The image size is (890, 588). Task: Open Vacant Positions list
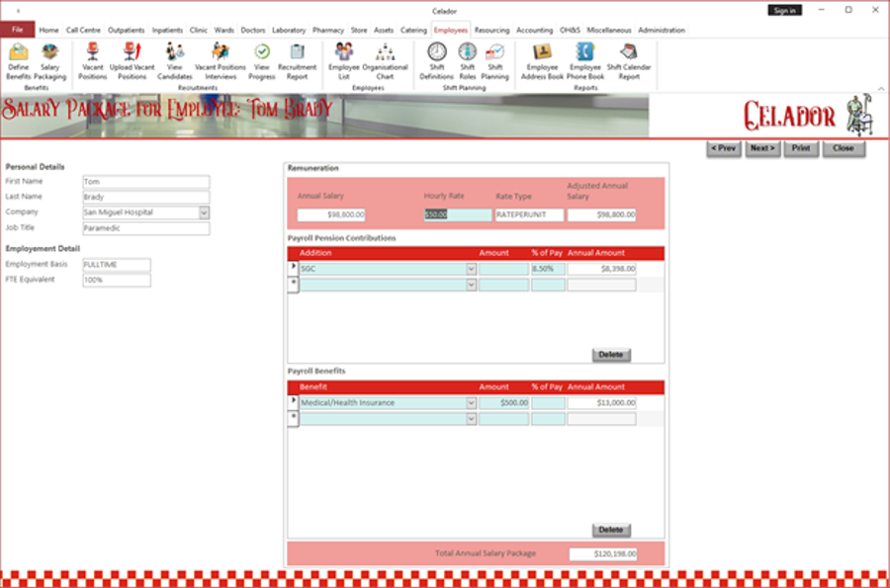pos(92,60)
